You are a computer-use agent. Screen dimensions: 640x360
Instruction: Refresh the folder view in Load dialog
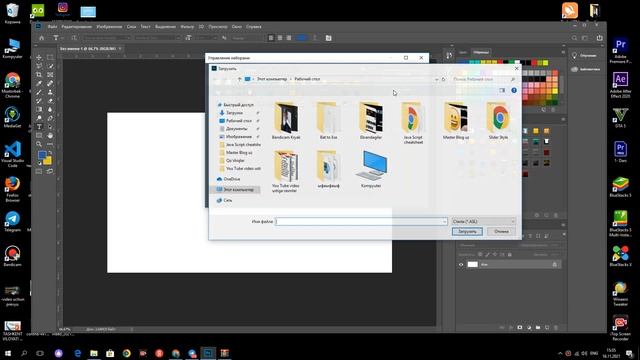tap(443, 79)
